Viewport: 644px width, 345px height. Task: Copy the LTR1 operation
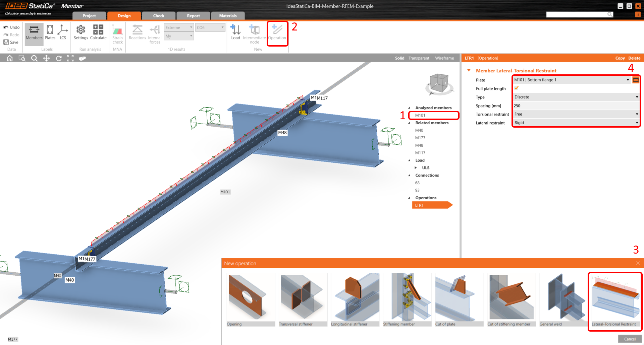pyautogui.click(x=620, y=58)
